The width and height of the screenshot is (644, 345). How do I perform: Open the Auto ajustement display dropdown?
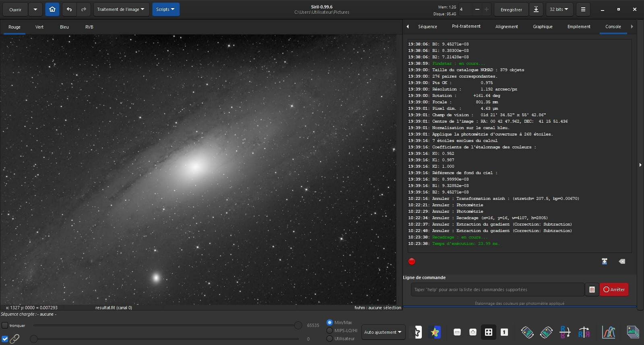(383, 332)
